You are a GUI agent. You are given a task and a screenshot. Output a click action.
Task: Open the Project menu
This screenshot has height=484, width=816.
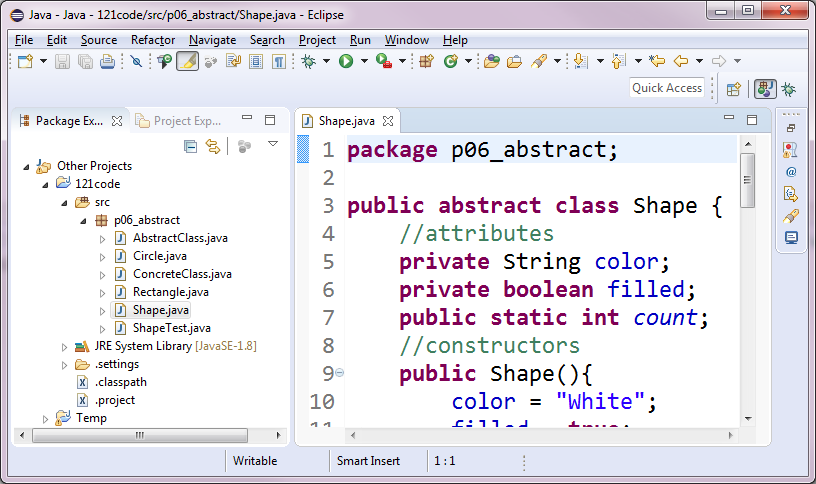point(317,40)
